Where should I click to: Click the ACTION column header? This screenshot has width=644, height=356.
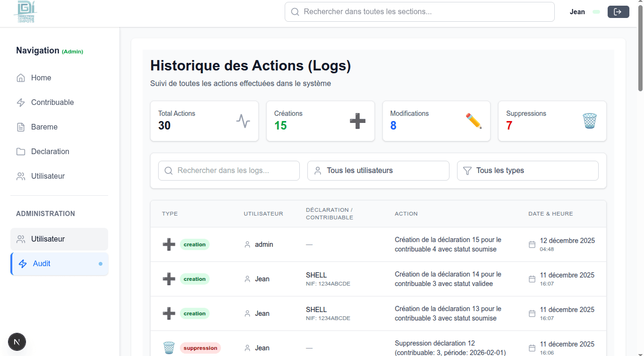pos(407,214)
